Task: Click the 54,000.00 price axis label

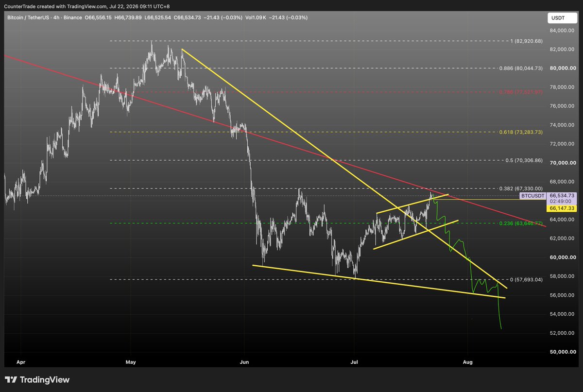Action: tap(563, 314)
